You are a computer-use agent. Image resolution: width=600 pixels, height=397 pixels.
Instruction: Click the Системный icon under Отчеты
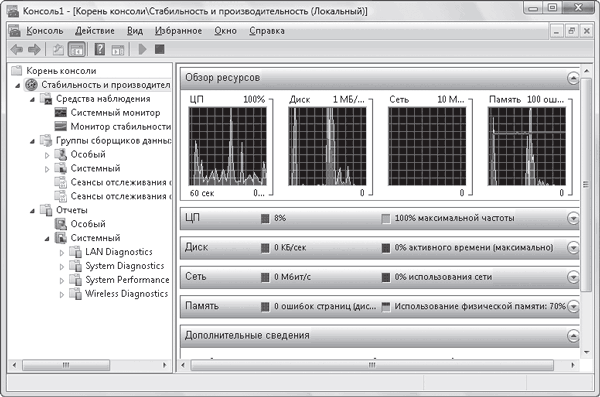coord(60,238)
